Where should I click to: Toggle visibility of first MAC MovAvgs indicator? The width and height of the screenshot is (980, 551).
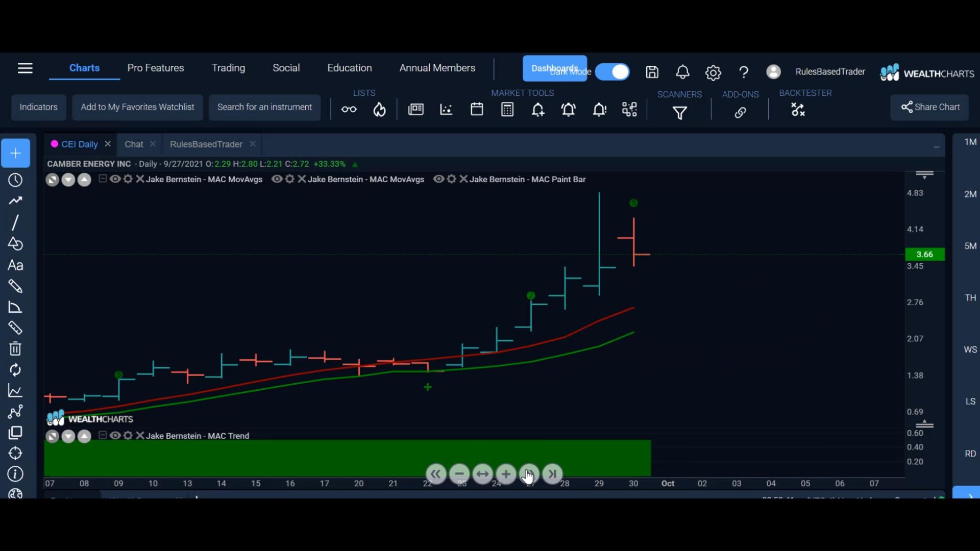[115, 179]
